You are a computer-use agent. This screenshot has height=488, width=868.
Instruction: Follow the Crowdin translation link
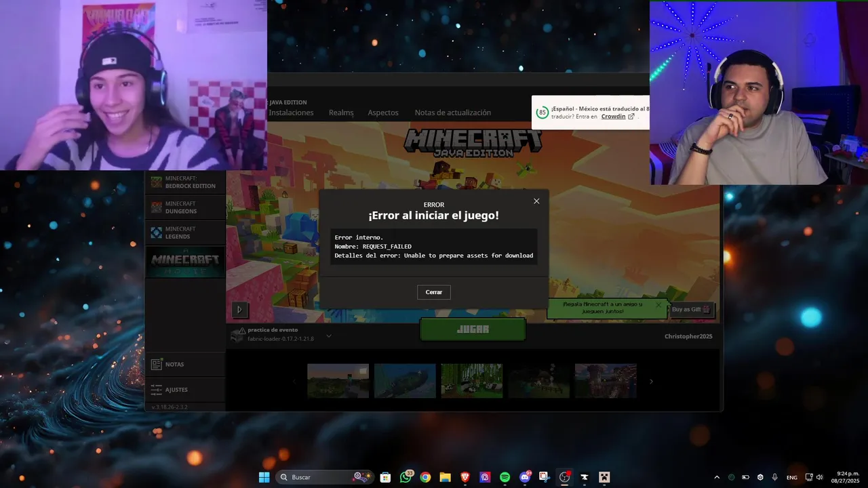pyautogui.click(x=618, y=117)
